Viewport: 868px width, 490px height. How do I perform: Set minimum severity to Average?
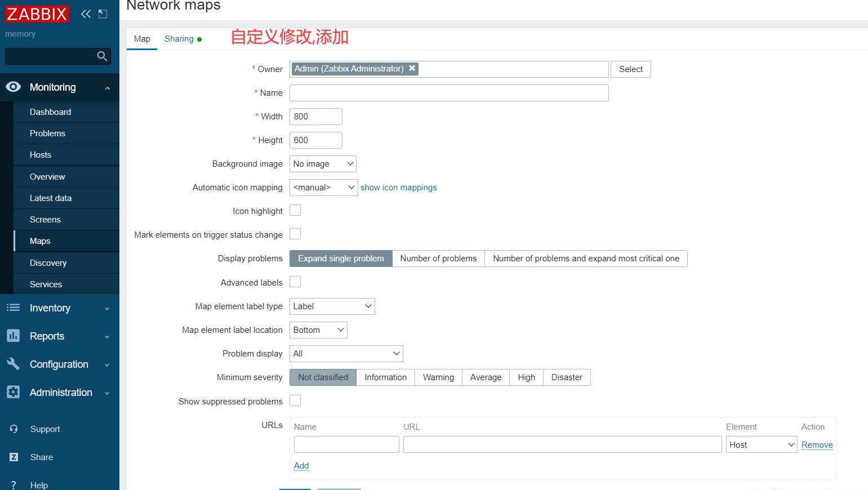coord(486,377)
